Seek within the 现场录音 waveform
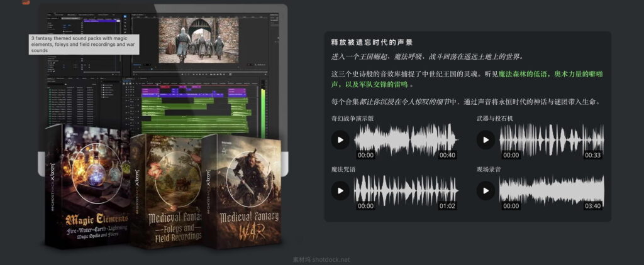 pos(552,191)
